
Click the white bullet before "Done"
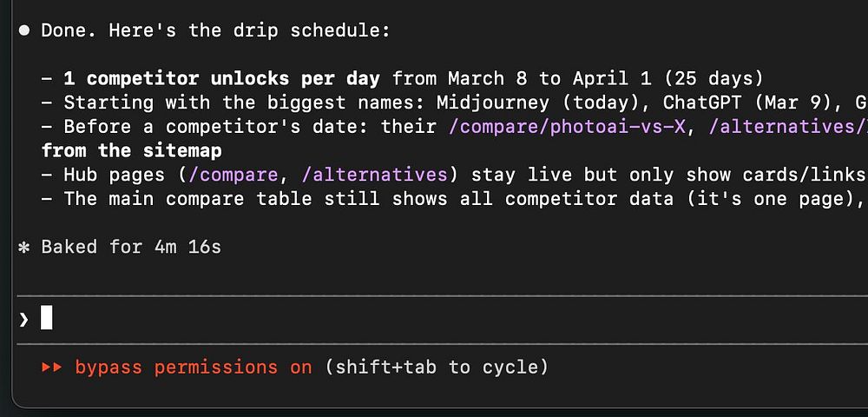24,31
